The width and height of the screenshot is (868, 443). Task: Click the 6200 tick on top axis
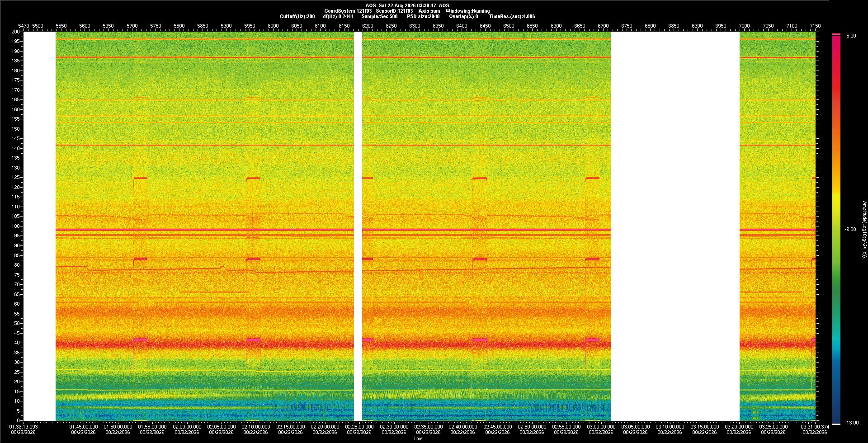[x=368, y=26]
